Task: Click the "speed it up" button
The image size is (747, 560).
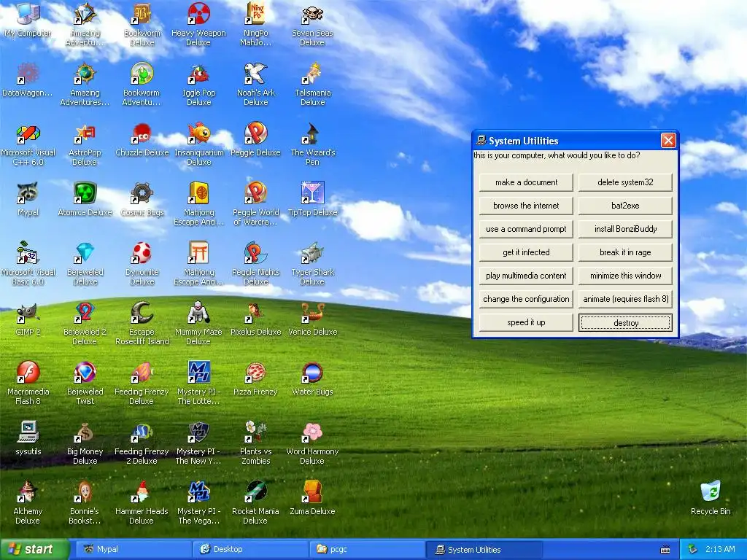Action: tap(526, 322)
